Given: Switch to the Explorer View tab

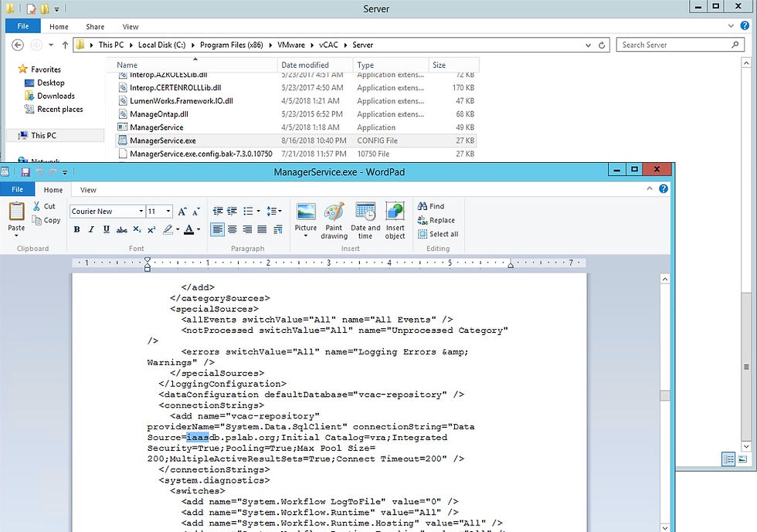Looking at the screenshot, I should (131, 26).
